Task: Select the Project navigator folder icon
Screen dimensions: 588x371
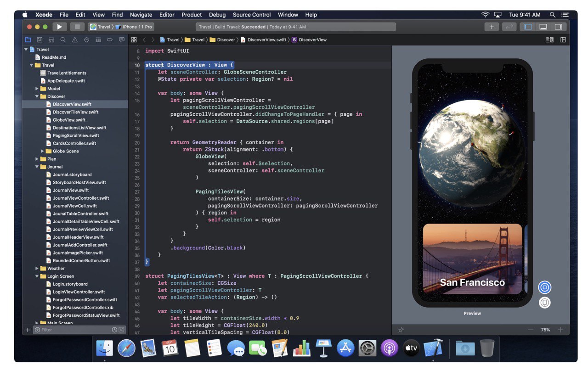Action: [x=28, y=40]
